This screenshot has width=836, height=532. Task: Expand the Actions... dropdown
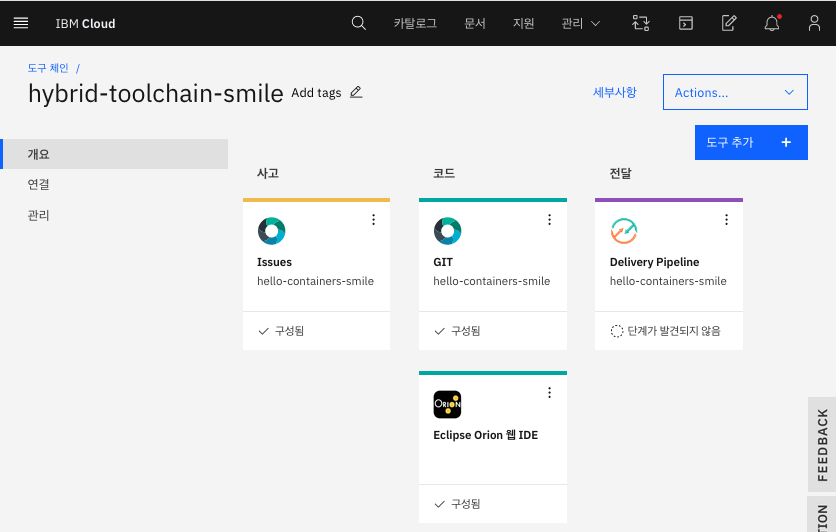[735, 92]
